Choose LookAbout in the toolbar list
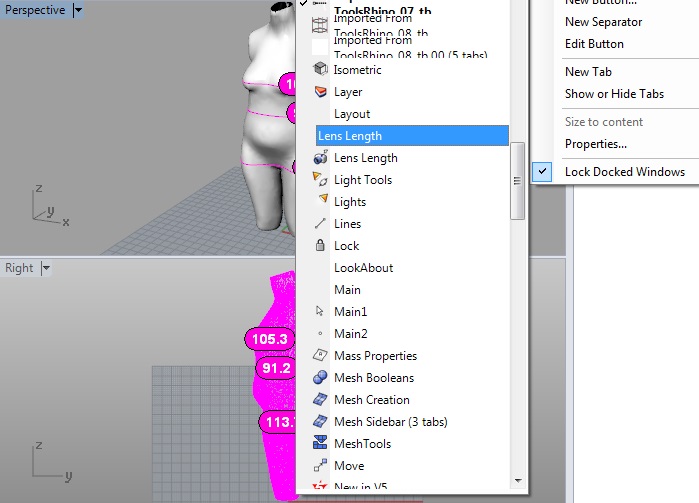The width and height of the screenshot is (699, 503). tap(363, 268)
